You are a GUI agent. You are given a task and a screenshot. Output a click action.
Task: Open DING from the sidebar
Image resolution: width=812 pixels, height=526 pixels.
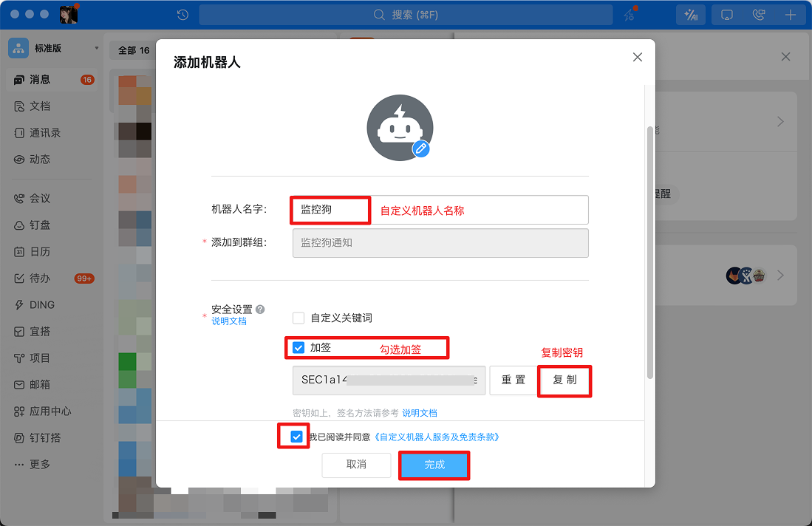pyautogui.click(x=41, y=304)
